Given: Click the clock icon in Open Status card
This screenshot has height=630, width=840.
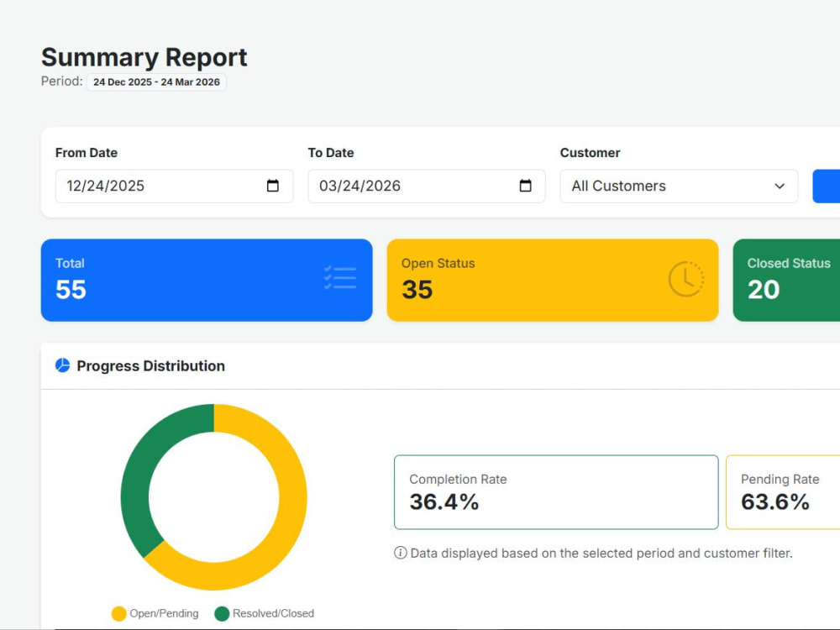Looking at the screenshot, I should coord(686,279).
